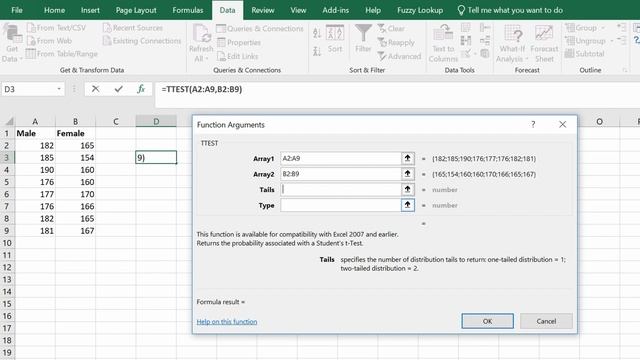
Task: Select the Review tab
Action: (x=262, y=10)
